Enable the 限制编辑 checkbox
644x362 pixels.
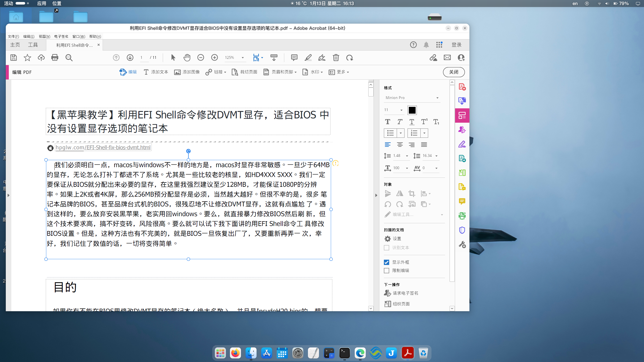pos(387,270)
